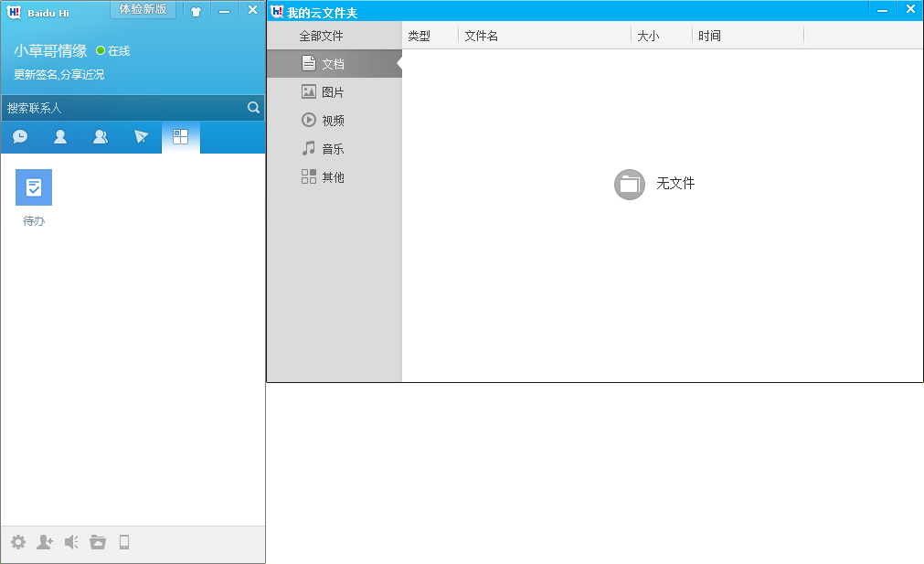Click the dress-up icon in the title bar
The image size is (924, 564).
click(196, 10)
